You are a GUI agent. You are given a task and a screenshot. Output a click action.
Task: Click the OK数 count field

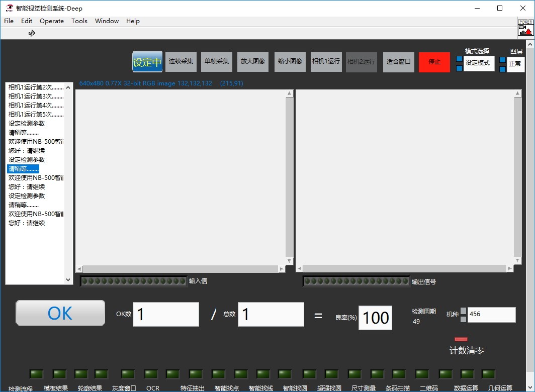(x=166, y=314)
